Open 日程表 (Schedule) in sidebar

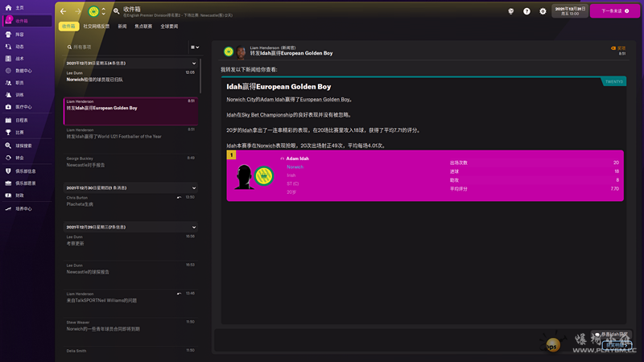pyautogui.click(x=21, y=120)
